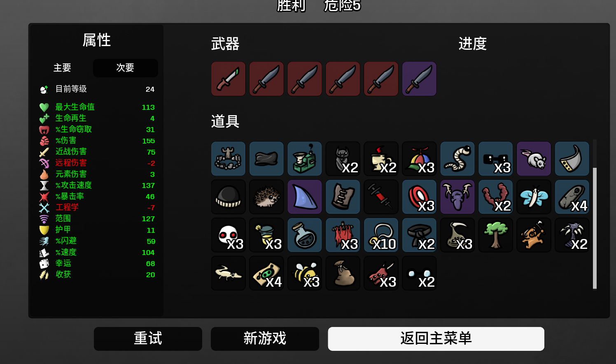
Task: Select the purple knife weapon slot
Action: [419, 79]
